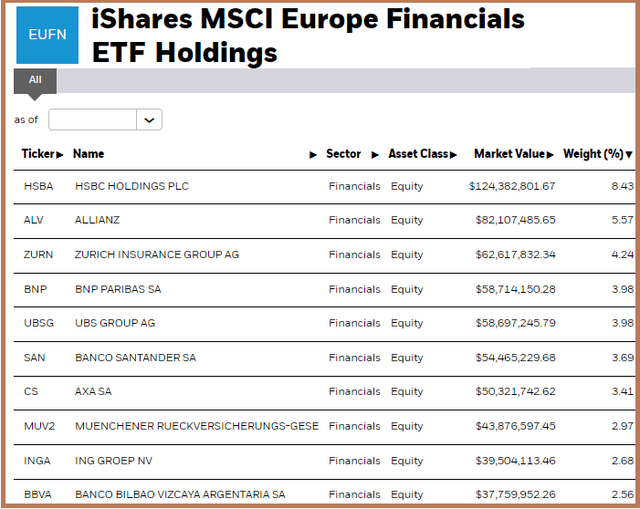The height and width of the screenshot is (509, 640).
Task: Sort by the Asset Class column arrow
Action: click(x=454, y=155)
